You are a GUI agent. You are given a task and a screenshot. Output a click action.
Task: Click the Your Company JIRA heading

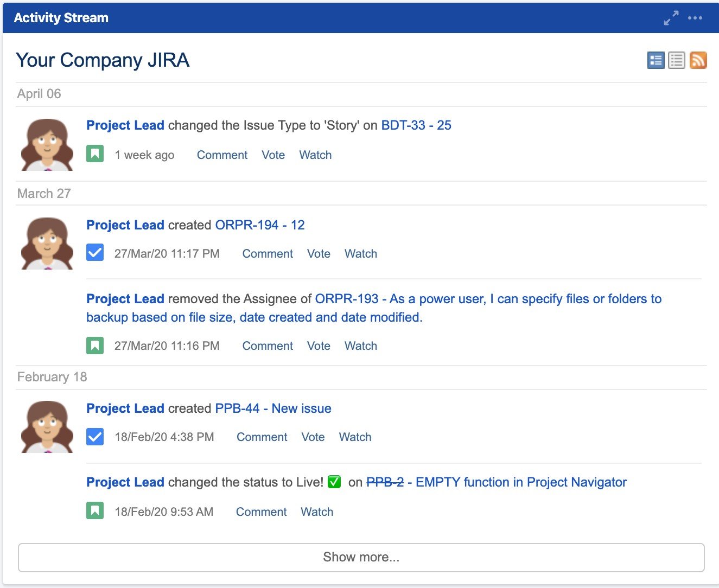pos(103,60)
